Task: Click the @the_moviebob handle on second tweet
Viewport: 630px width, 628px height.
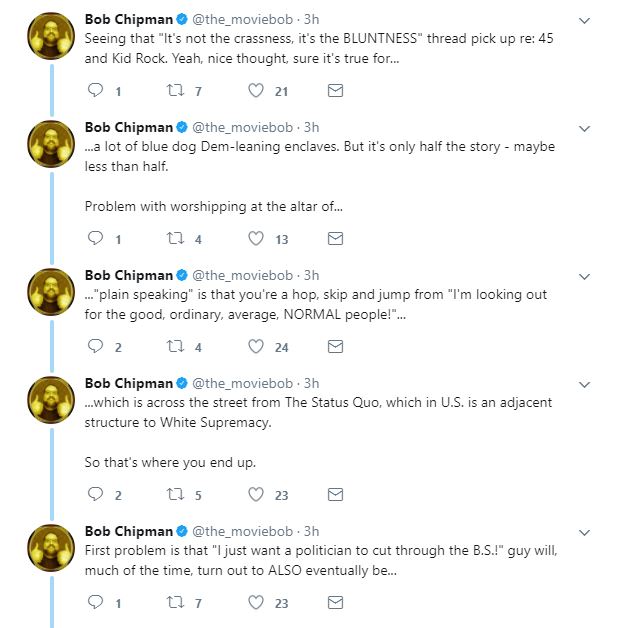Action: click(243, 127)
